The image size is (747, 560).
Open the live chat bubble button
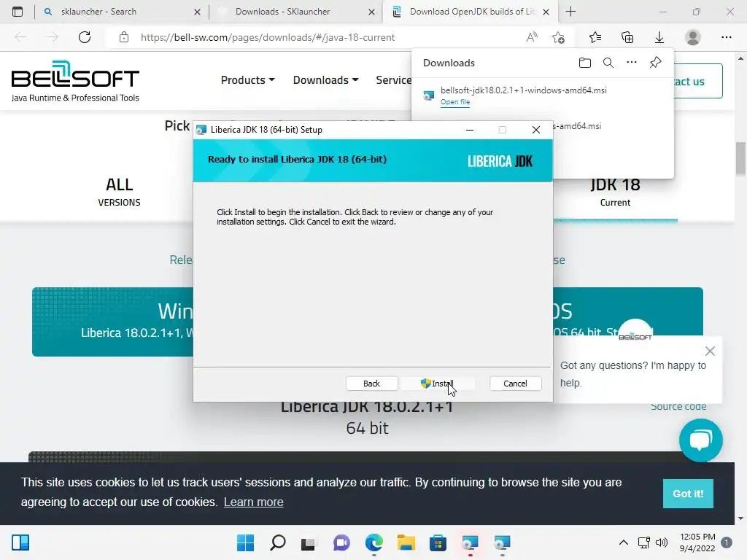pos(701,440)
